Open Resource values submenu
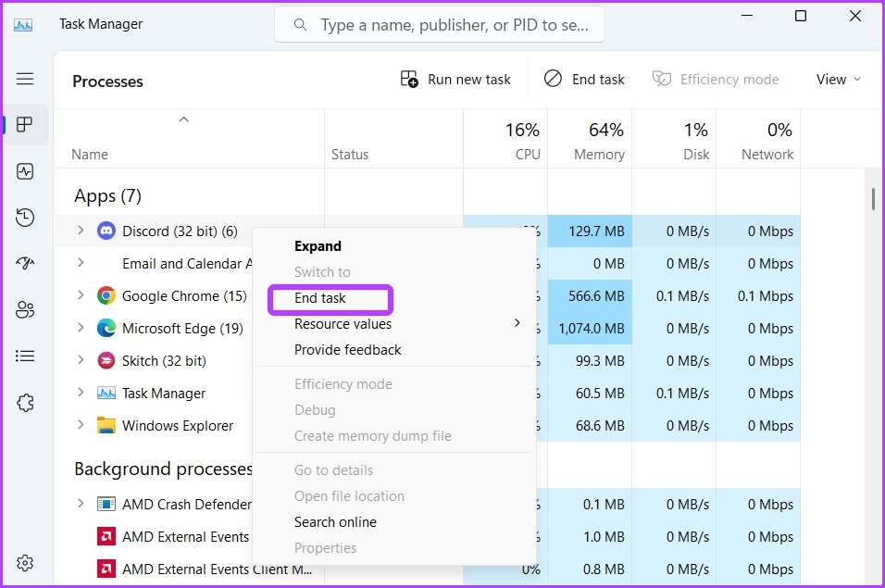The width and height of the screenshot is (885, 588). click(394, 324)
